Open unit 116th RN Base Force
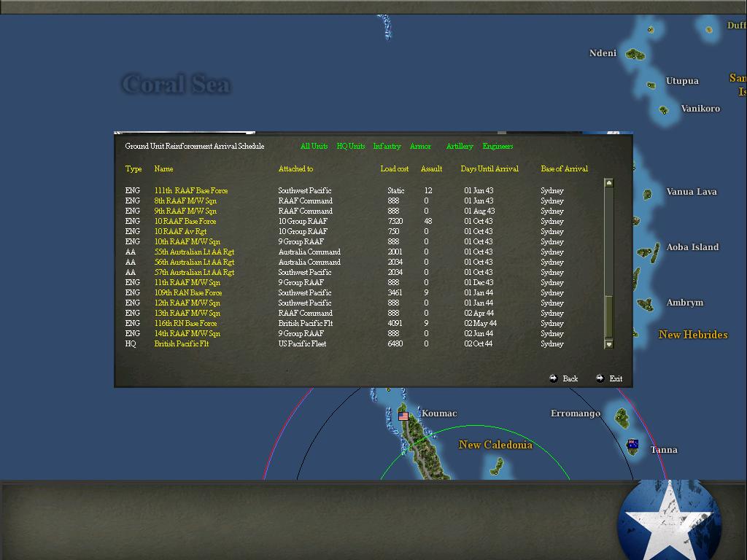This screenshot has height=560, width=747. (x=186, y=323)
